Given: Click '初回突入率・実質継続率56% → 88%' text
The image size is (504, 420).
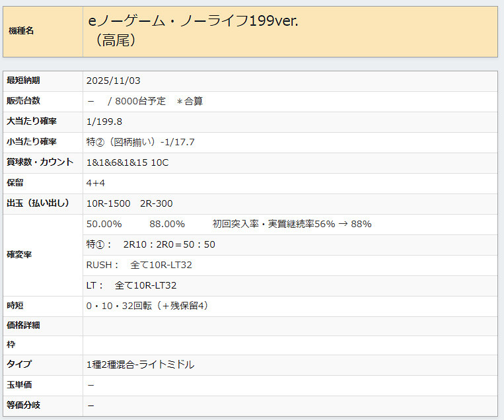Looking at the screenshot, I should (292, 224).
